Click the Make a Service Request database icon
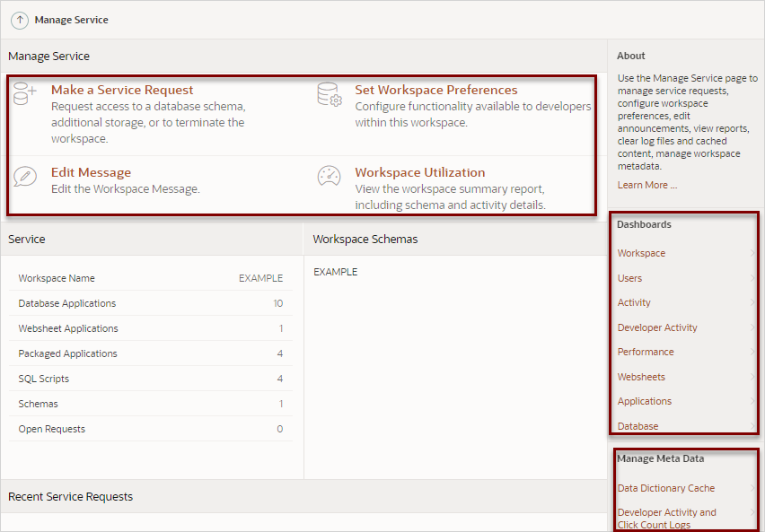 (25, 93)
